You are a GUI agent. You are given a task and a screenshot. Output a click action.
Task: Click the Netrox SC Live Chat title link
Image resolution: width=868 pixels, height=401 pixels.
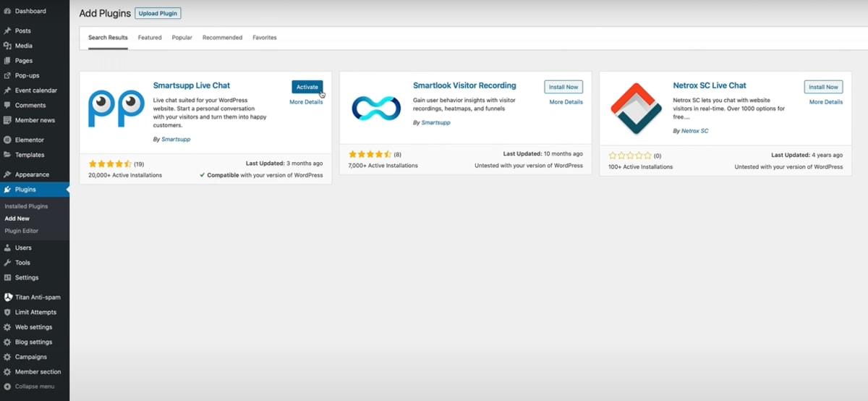click(x=710, y=85)
